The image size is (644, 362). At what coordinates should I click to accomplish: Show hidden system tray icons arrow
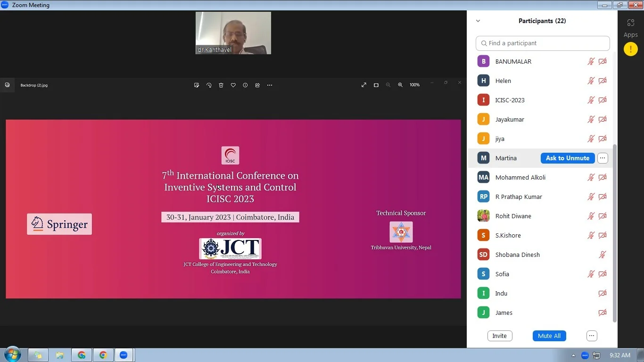(x=573, y=355)
